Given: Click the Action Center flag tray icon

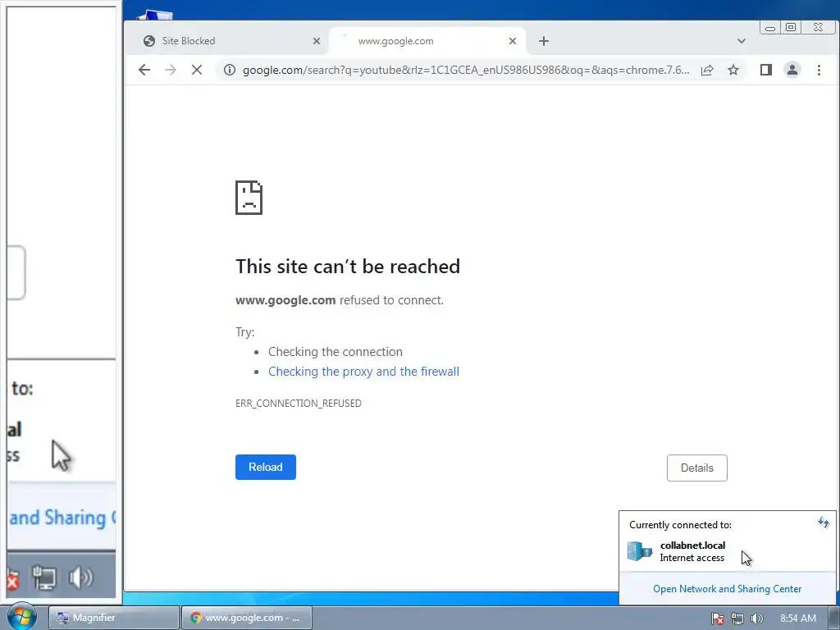Looking at the screenshot, I should [x=718, y=619].
